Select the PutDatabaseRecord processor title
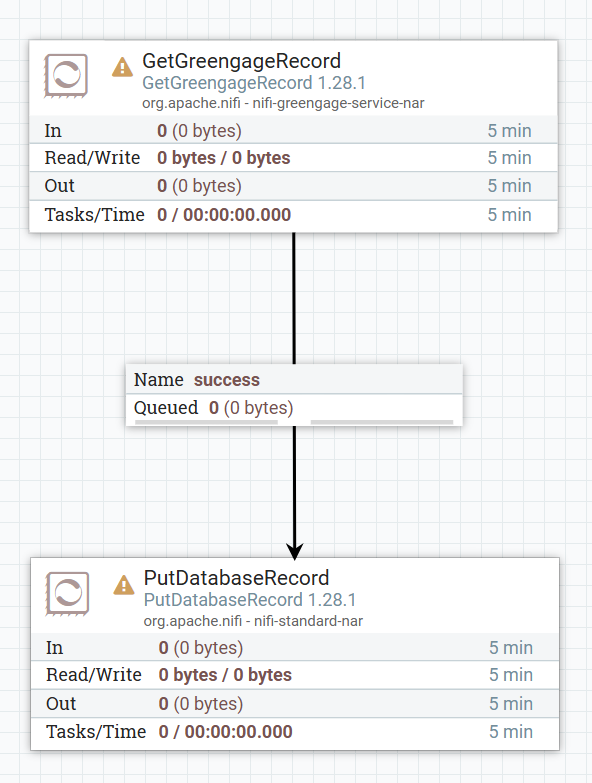The height and width of the screenshot is (783, 592). [237, 578]
